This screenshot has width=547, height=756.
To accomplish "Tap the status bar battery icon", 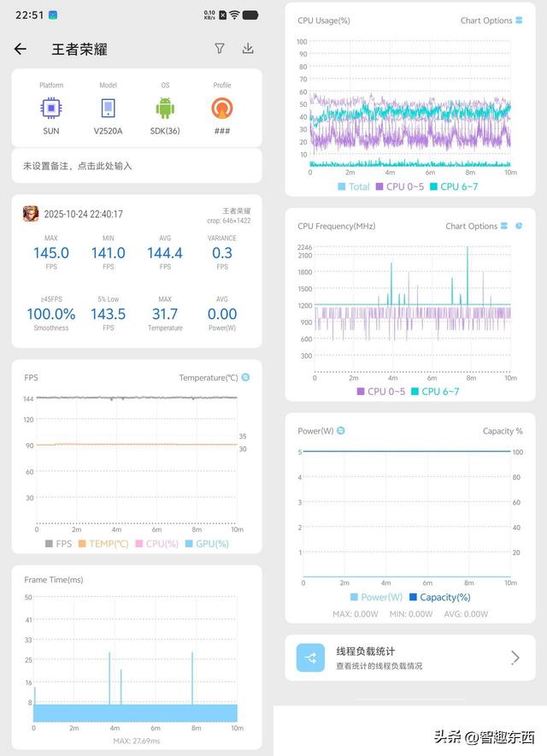I will click(x=250, y=15).
